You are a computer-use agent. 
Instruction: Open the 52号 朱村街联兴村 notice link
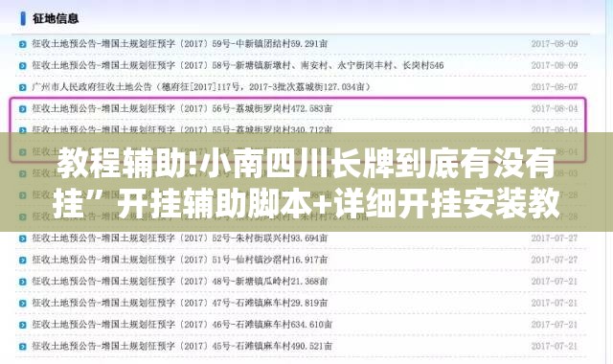180,239
